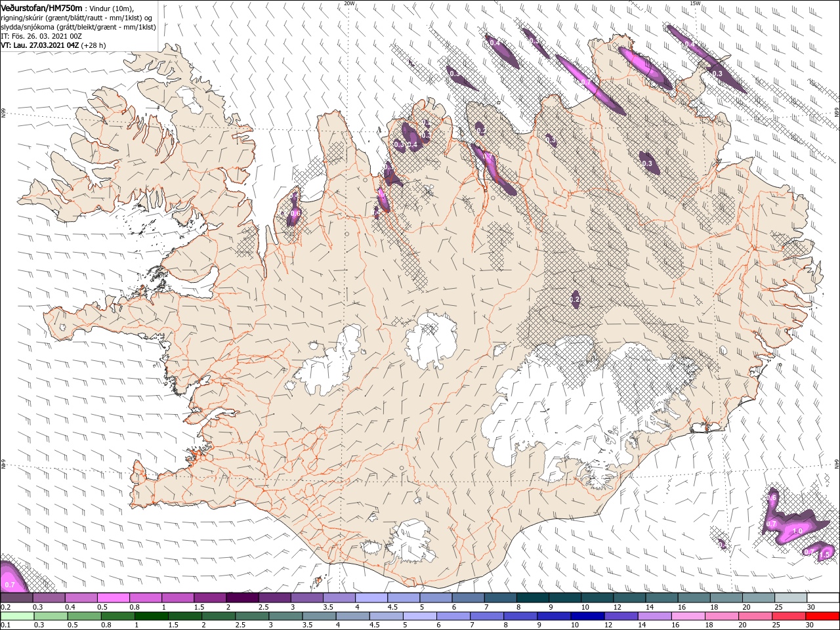
Task: Click the '0.1' value under the rain scale
Action: pos(5,625)
